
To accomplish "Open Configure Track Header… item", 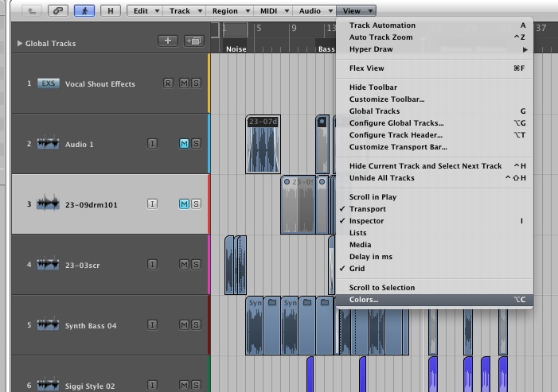I will pos(435,135).
